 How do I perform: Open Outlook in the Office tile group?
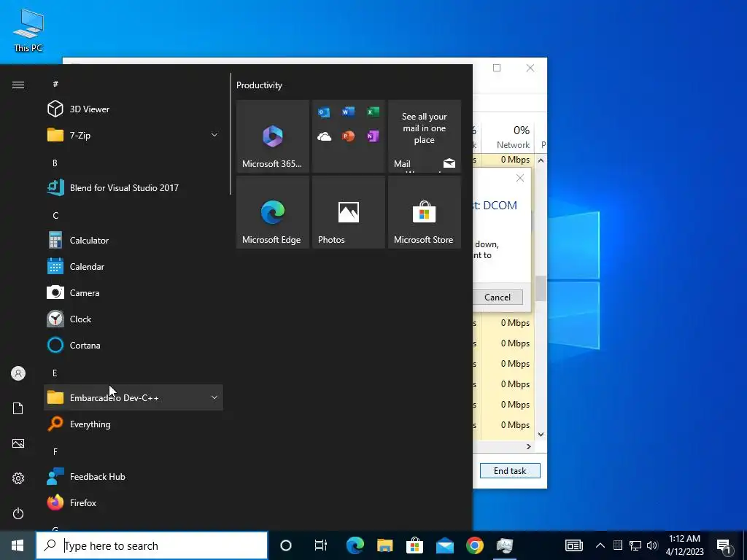point(324,112)
